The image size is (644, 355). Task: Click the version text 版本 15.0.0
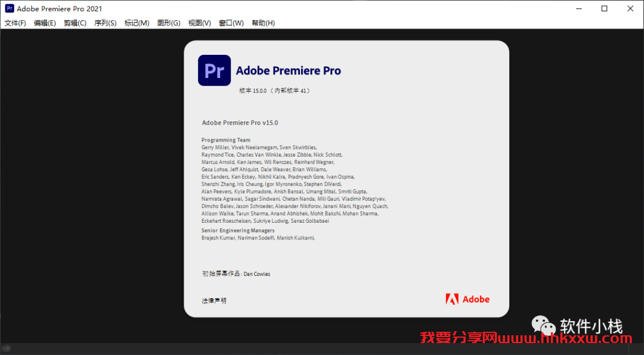(x=274, y=91)
